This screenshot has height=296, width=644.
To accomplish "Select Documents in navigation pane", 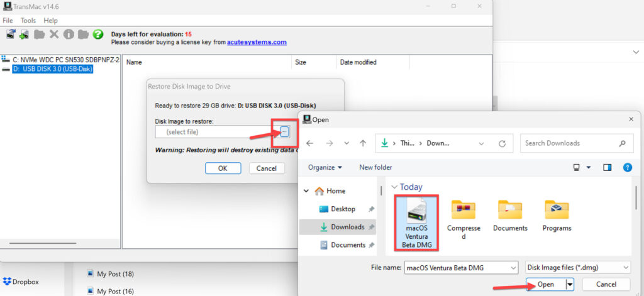I will [x=343, y=245].
